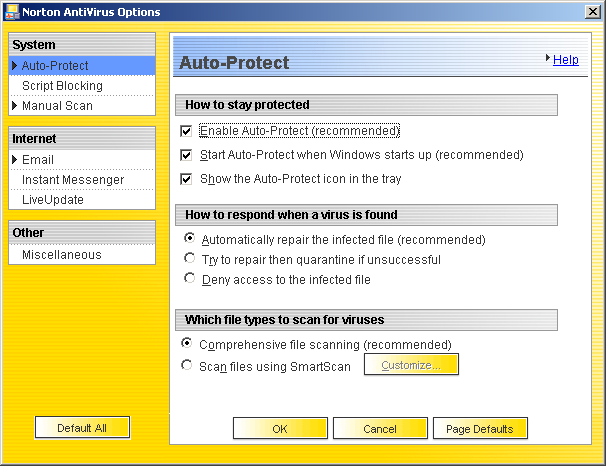Click How to respond when a virus is found
Image resolution: width=606 pixels, height=466 pixels.
[x=366, y=215]
